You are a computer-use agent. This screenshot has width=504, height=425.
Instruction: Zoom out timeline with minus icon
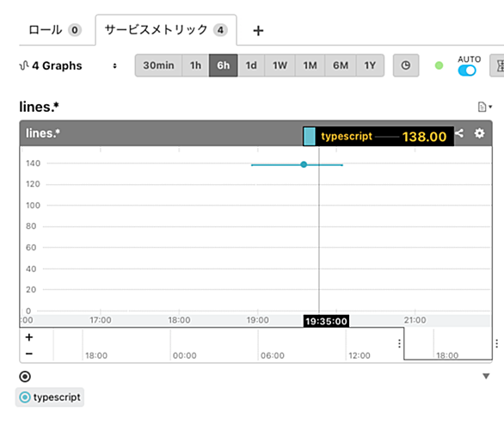pos(29,354)
